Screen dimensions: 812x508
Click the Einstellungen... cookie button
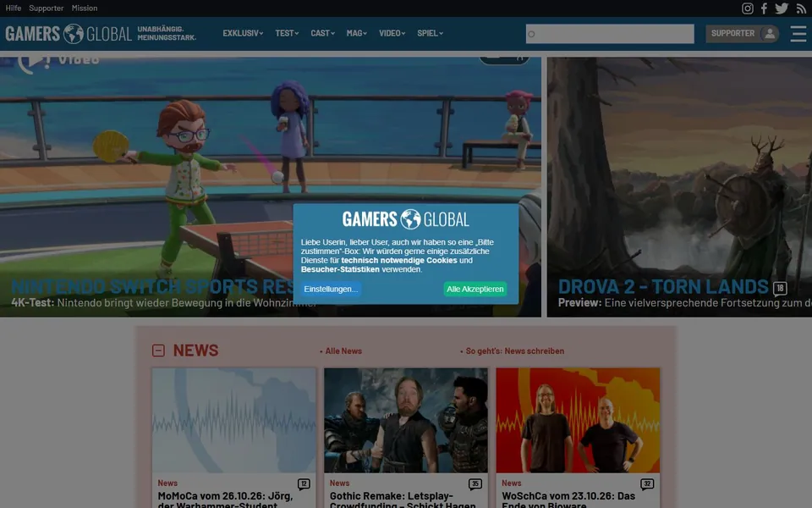click(331, 289)
